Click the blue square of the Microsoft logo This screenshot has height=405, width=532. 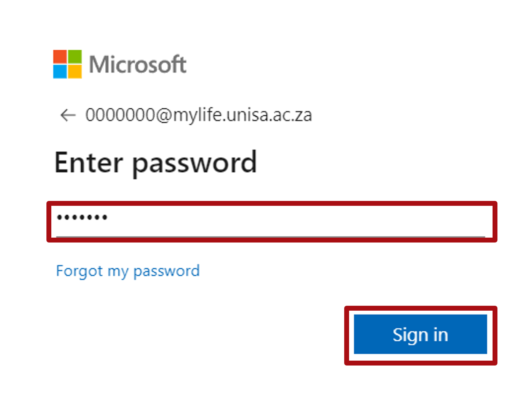60,72
